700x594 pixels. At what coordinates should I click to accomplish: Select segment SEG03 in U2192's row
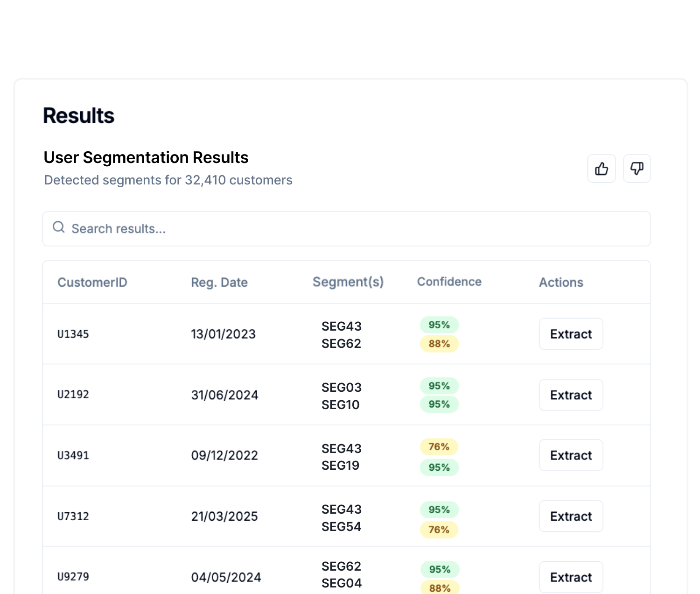click(x=341, y=387)
